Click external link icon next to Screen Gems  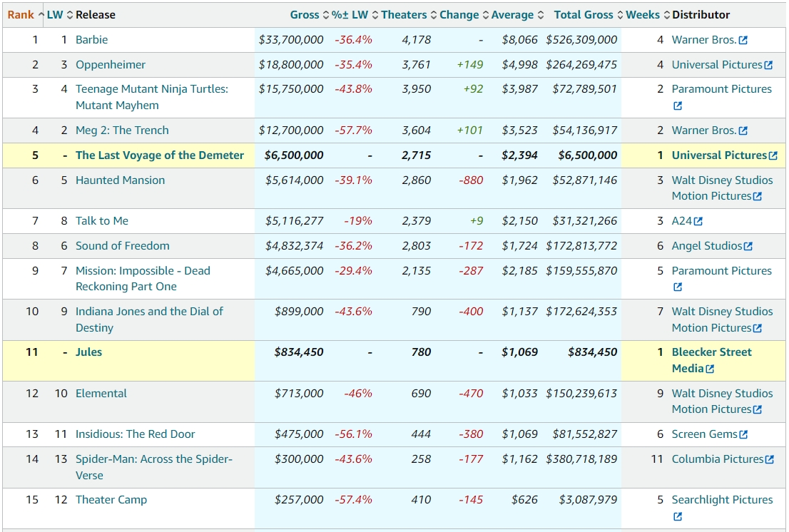tap(743, 434)
